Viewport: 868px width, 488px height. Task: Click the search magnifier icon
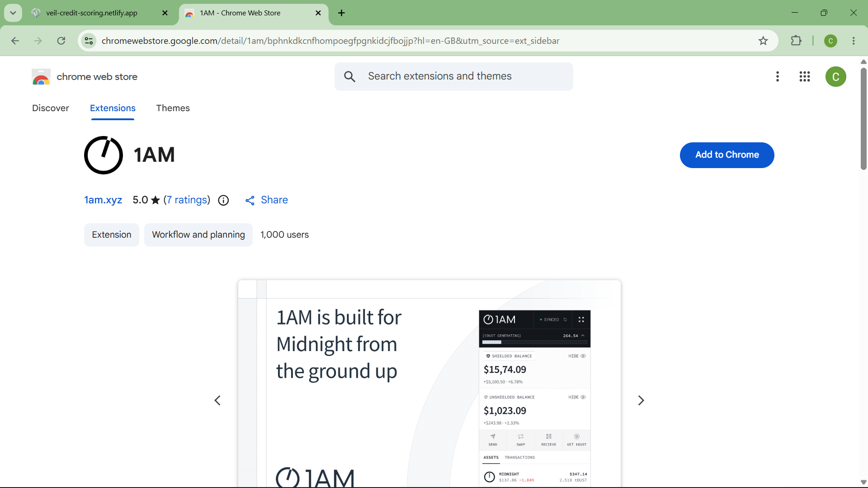[349, 76]
